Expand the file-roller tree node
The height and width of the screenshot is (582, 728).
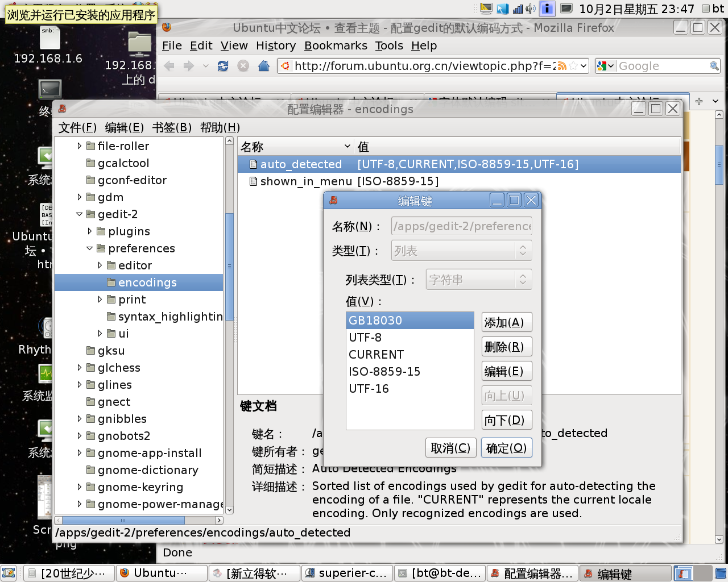79,146
